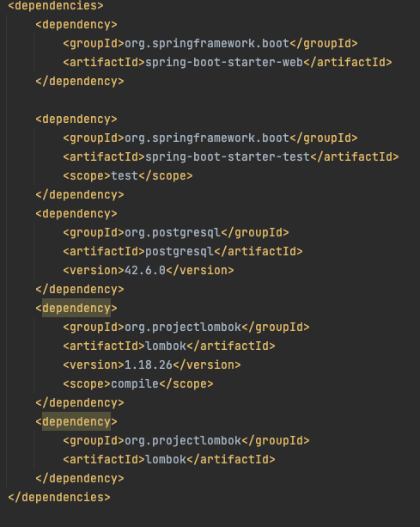Screen dimensions: 420x527
Task: Click dependency tag above spring-boot-starter-test block
Action: (76, 119)
